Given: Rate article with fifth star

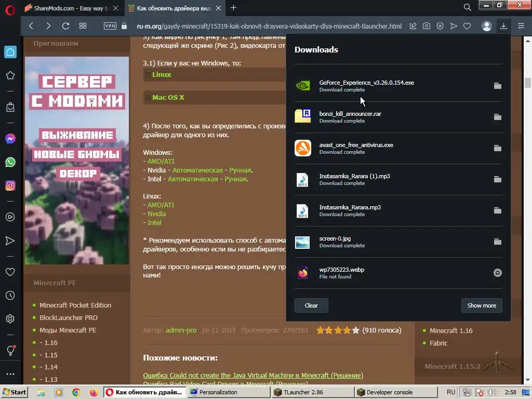Looking at the screenshot, I should click(355, 330).
